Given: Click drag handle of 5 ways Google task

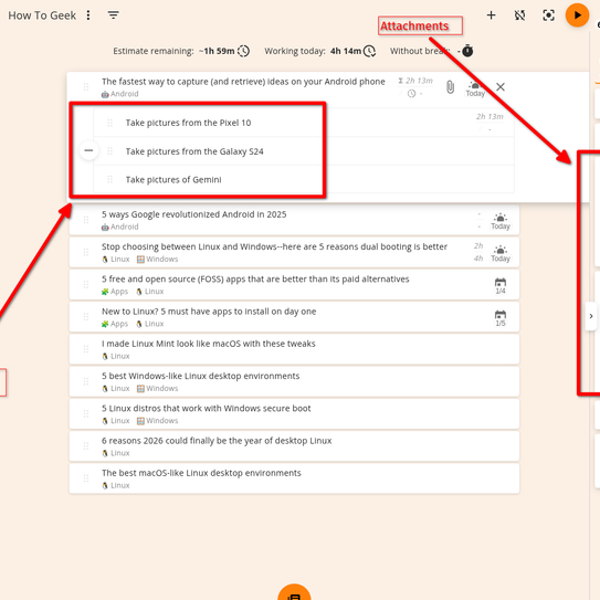Looking at the screenshot, I should pyautogui.click(x=86, y=220).
